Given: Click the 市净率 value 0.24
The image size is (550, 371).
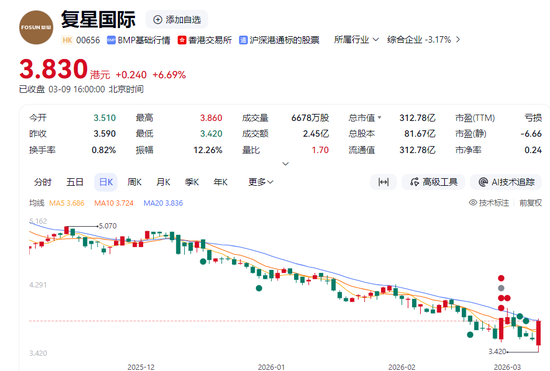Looking at the screenshot, I should pyautogui.click(x=533, y=150).
